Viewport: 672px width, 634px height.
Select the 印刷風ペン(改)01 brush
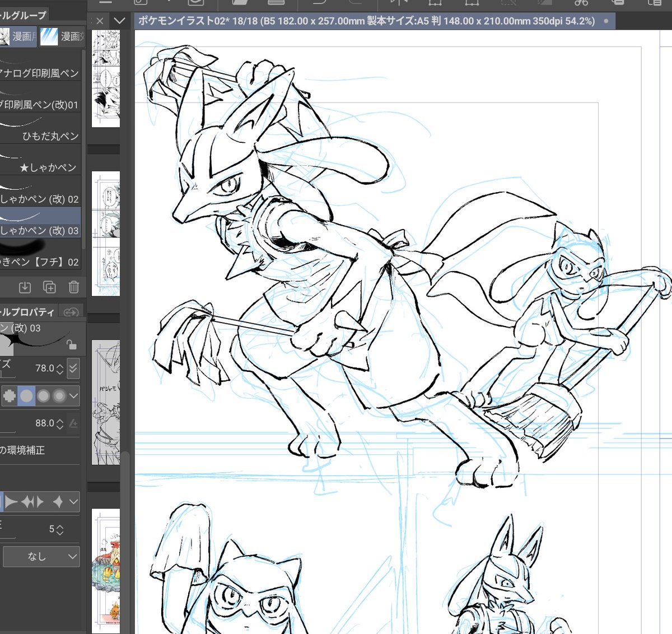point(40,97)
